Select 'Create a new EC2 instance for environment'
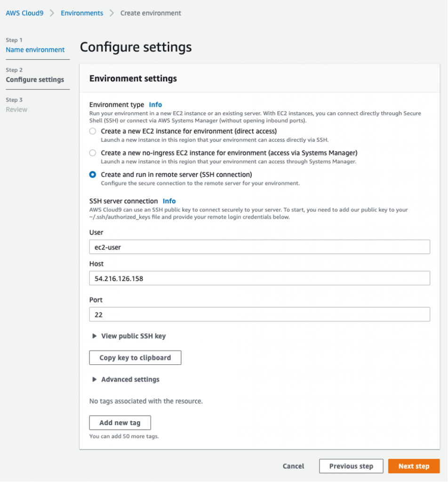This screenshot has width=448, height=482. click(94, 131)
